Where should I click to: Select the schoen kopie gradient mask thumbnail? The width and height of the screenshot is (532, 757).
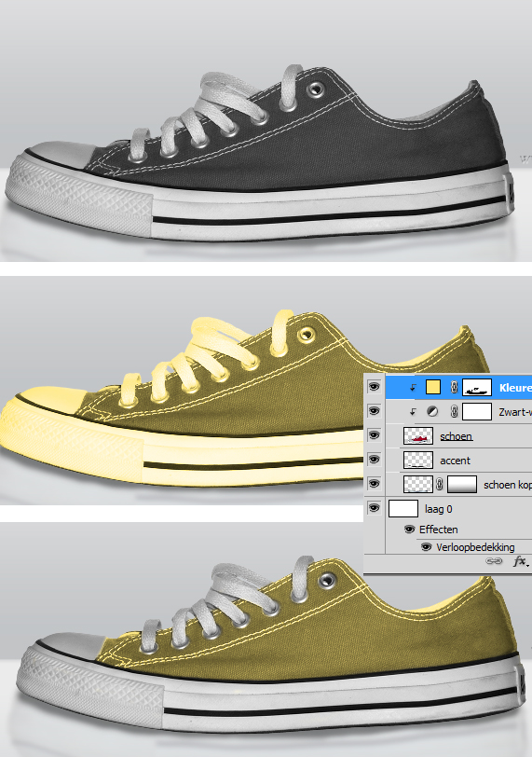[x=462, y=484]
